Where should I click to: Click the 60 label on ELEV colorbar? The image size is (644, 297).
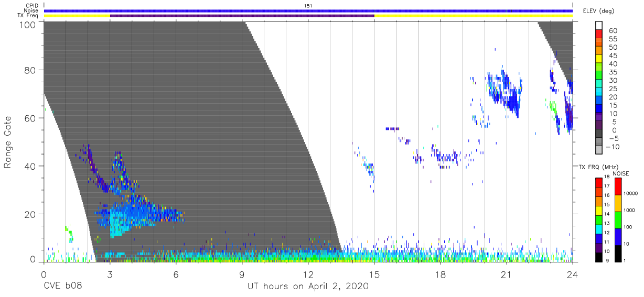613,31
